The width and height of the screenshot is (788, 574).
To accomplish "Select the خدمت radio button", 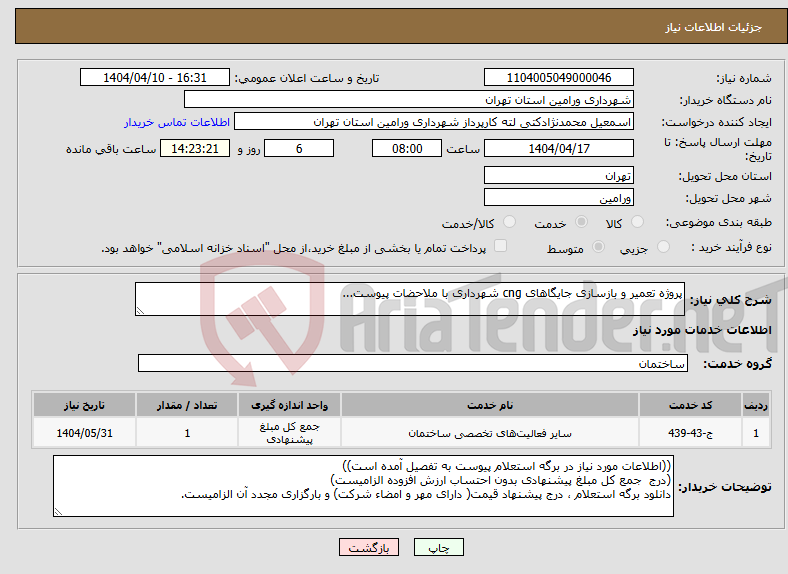I will click(581, 222).
